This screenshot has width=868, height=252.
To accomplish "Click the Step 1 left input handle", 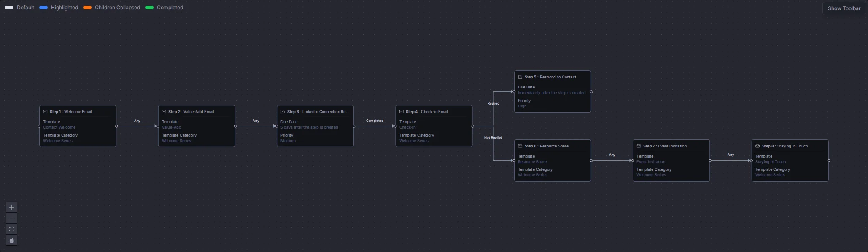I will (x=39, y=126).
